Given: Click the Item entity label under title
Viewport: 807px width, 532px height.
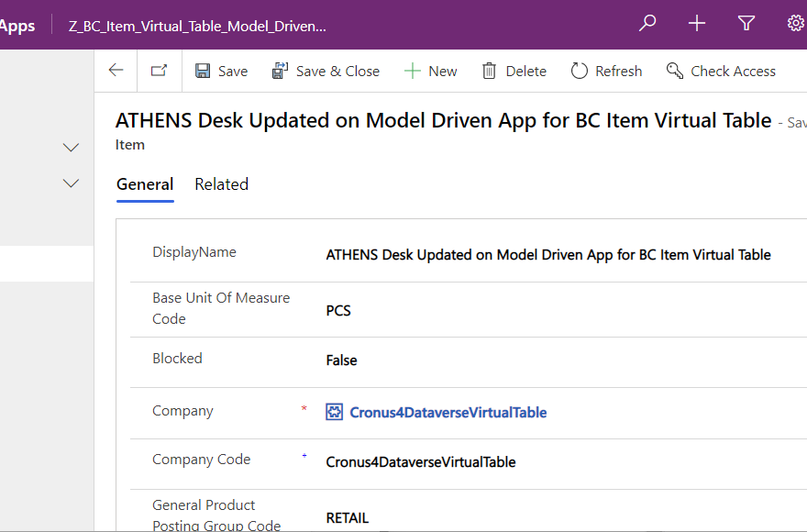Looking at the screenshot, I should [x=129, y=145].
